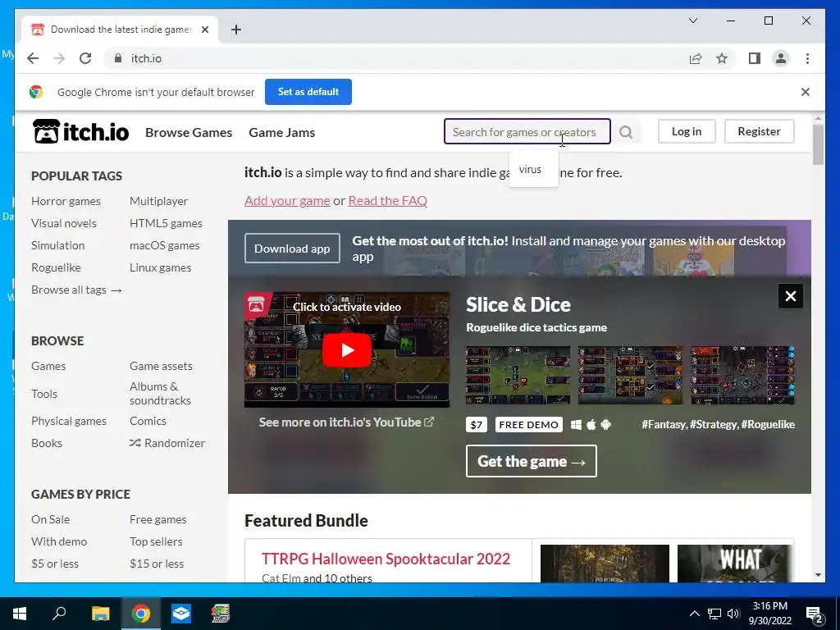Screen dimensions: 840x630
Task: Click Chrome icon in taskbar
Action: pyautogui.click(x=141, y=614)
